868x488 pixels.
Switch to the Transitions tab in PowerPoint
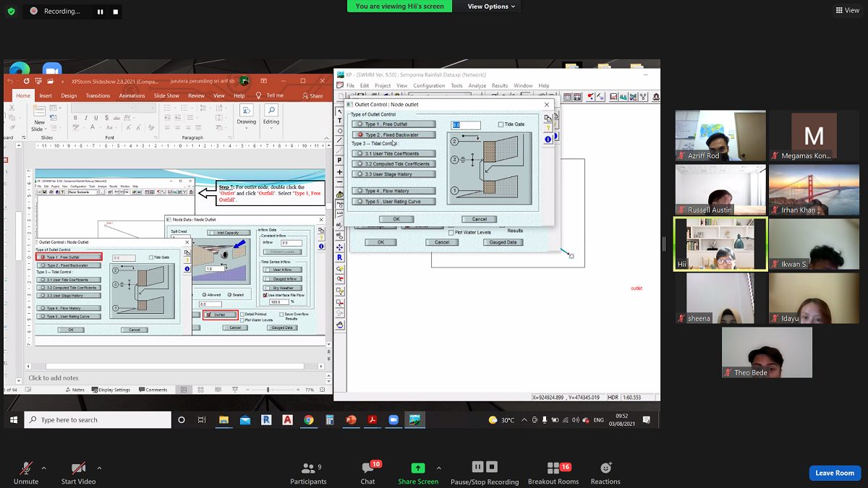[x=98, y=95]
